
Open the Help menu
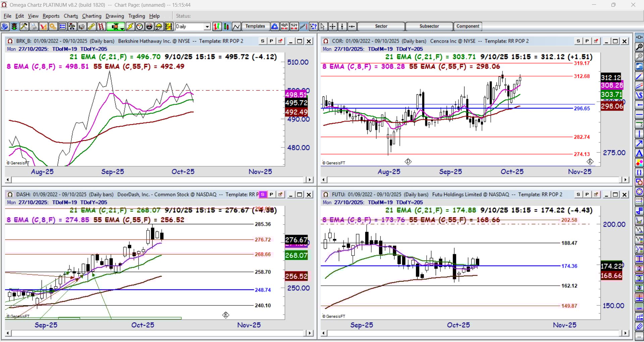pyautogui.click(x=154, y=16)
